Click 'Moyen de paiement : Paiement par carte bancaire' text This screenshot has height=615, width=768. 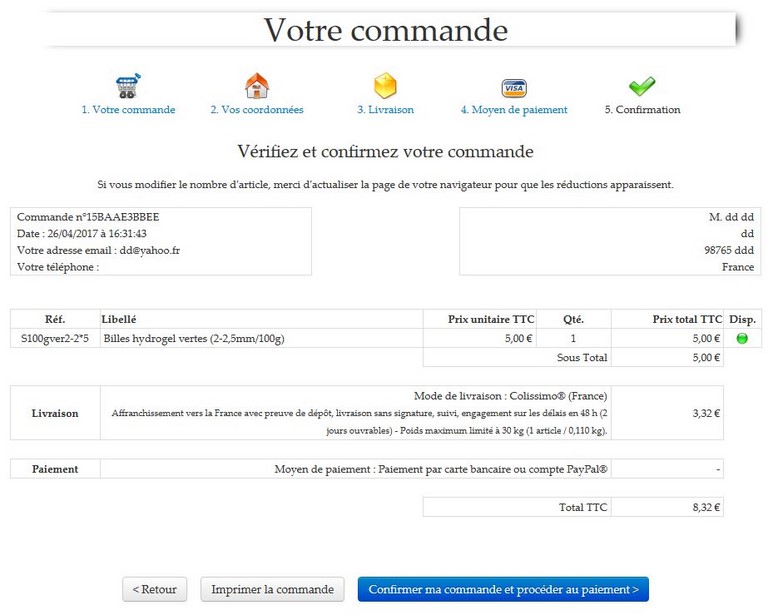click(441, 469)
